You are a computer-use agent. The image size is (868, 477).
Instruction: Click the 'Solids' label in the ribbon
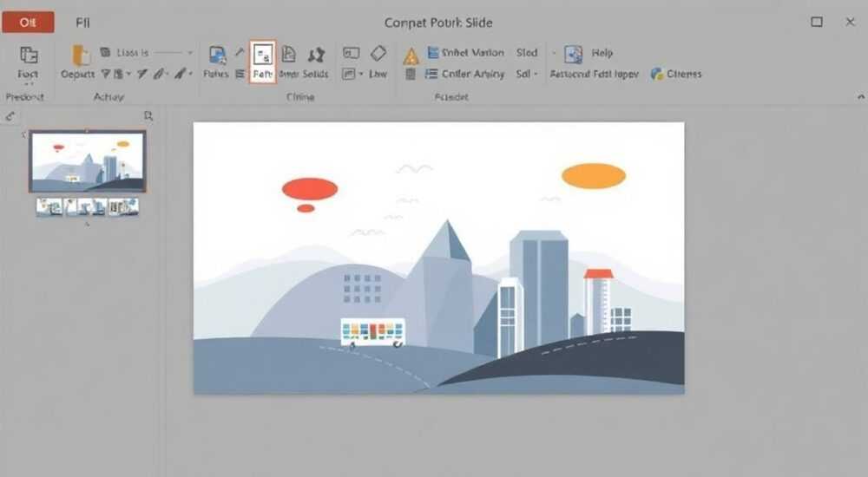click(x=316, y=74)
